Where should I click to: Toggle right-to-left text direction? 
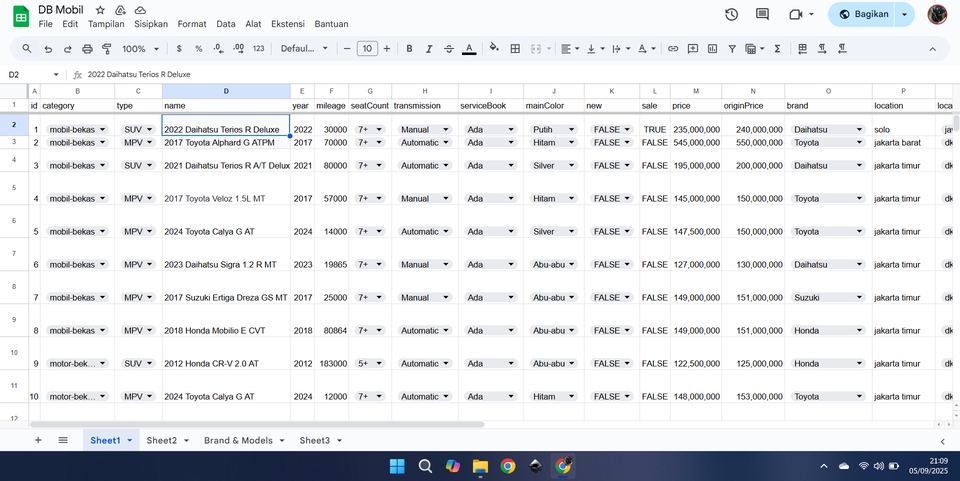point(842,49)
